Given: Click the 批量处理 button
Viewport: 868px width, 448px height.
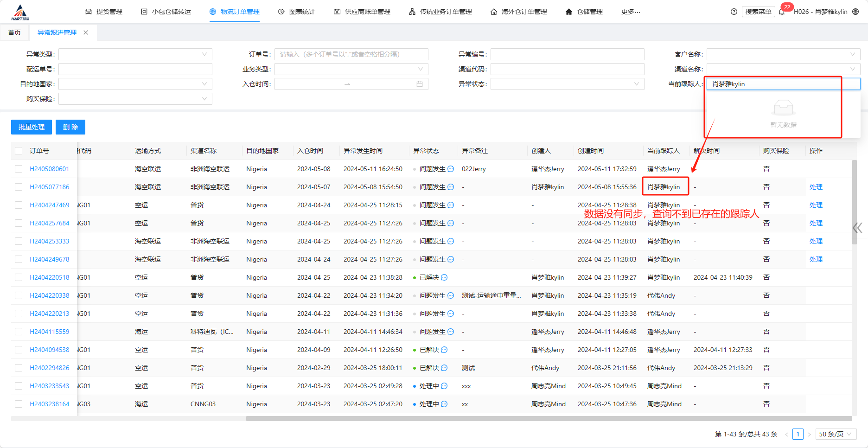Looking at the screenshot, I should [32, 127].
